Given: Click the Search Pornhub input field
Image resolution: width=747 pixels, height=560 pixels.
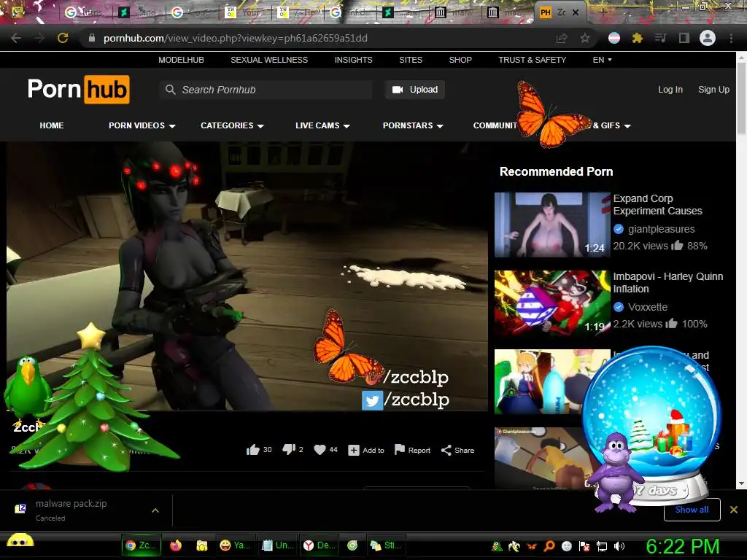Looking at the screenshot, I should [266, 90].
